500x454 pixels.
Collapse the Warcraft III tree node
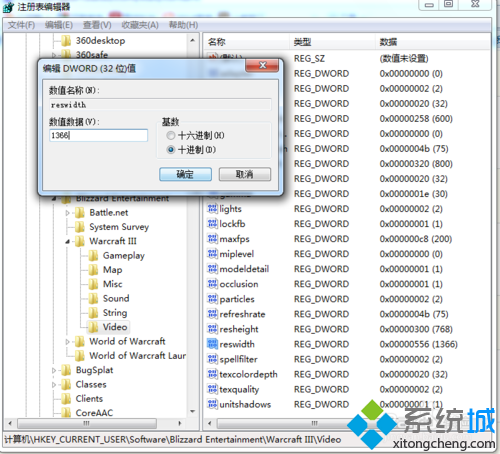click(x=68, y=241)
